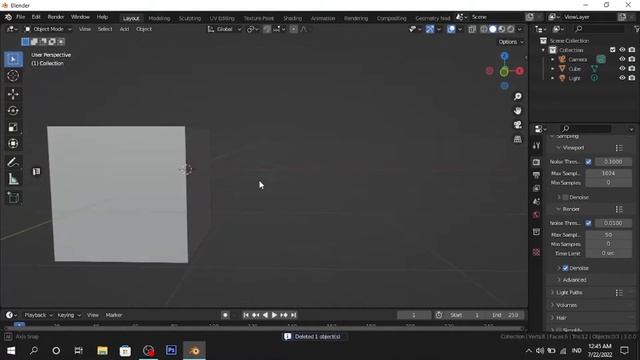Switch to the Animation workspace tab
The width and height of the screenshot is (640, 360).
(323, 18)
